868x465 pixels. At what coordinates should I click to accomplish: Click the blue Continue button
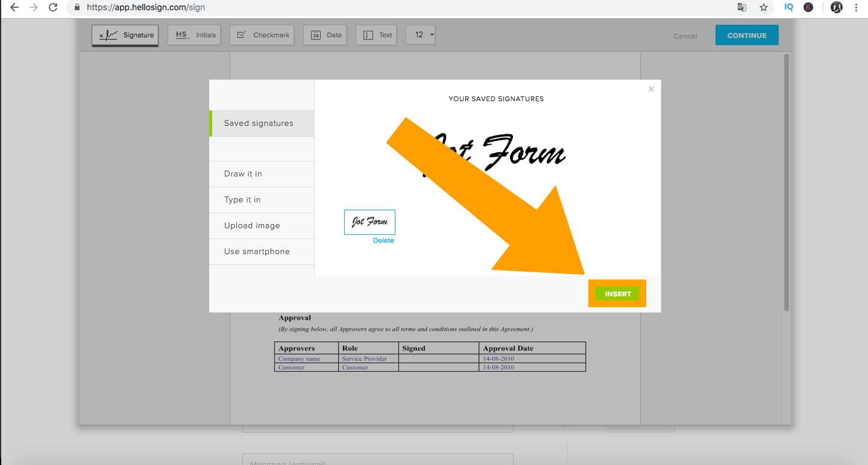(x=747, y=35)
